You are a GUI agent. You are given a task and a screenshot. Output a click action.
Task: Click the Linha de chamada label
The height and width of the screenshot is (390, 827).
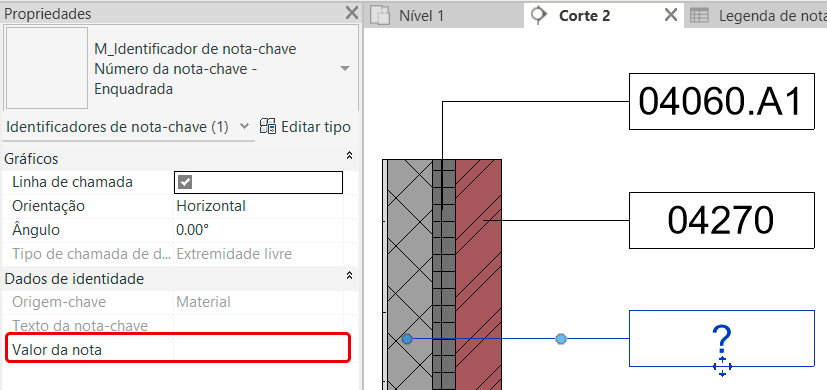72,182
